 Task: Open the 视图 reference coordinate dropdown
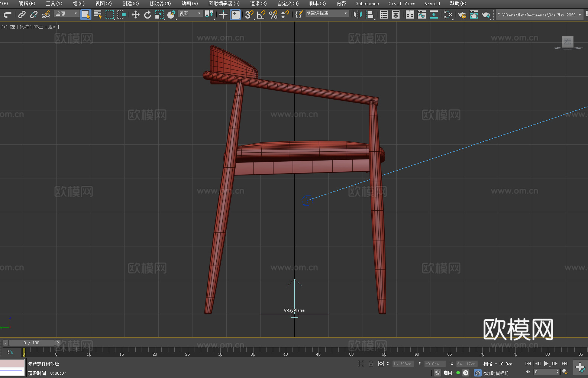coord(190,13)
